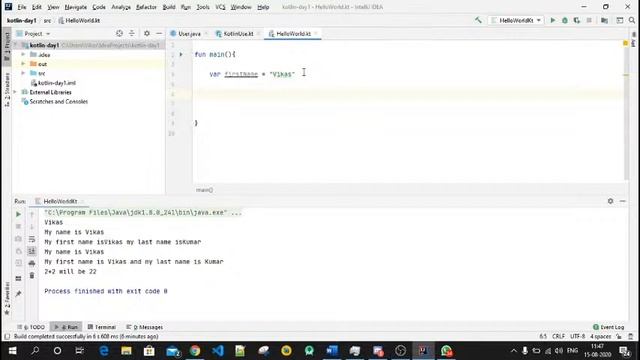This screenshot has height=360, width=640.
Task: Collapse all in Project panel
Action: [x=131, y=33]
